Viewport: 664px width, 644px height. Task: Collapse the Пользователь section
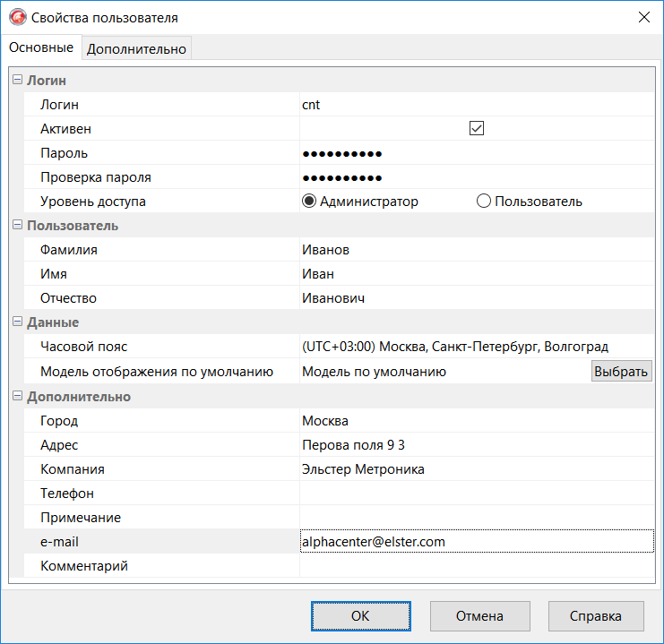click(17, 226)
